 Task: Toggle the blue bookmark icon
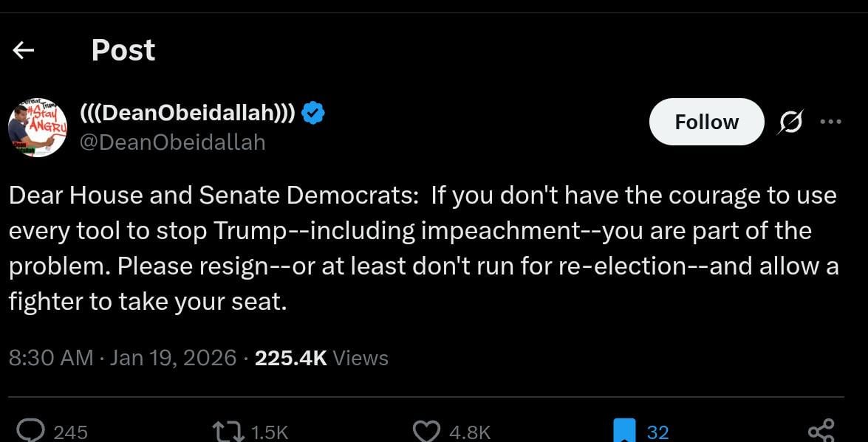coord(624,430)
